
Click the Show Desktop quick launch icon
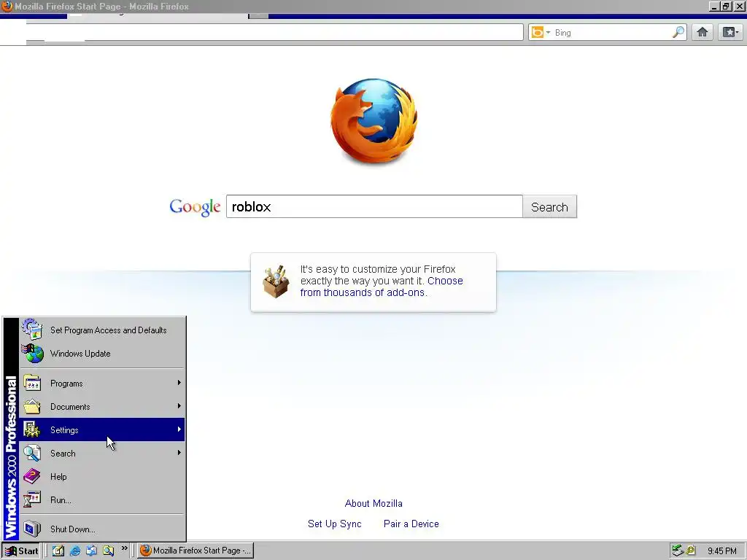pos(58,551)
